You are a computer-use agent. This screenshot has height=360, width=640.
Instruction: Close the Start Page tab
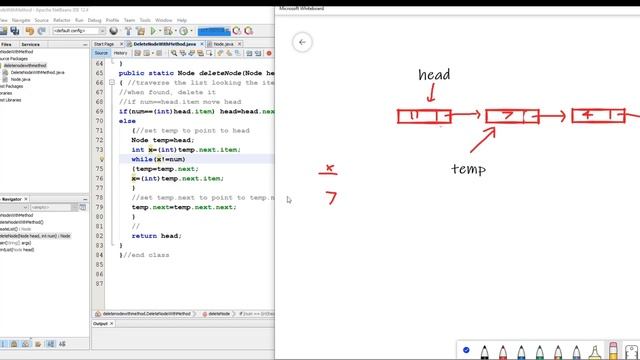click(121, 44)
